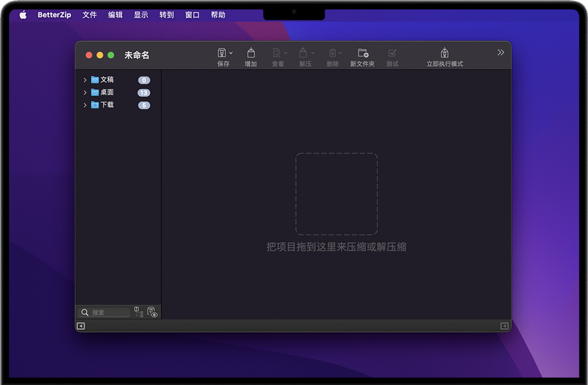Image resolution: width=588 pixels, height=385 pixels.
Task: Click the 删除 (Delete) trash icon
Action: pyautogui.click(x=332, y=53)
